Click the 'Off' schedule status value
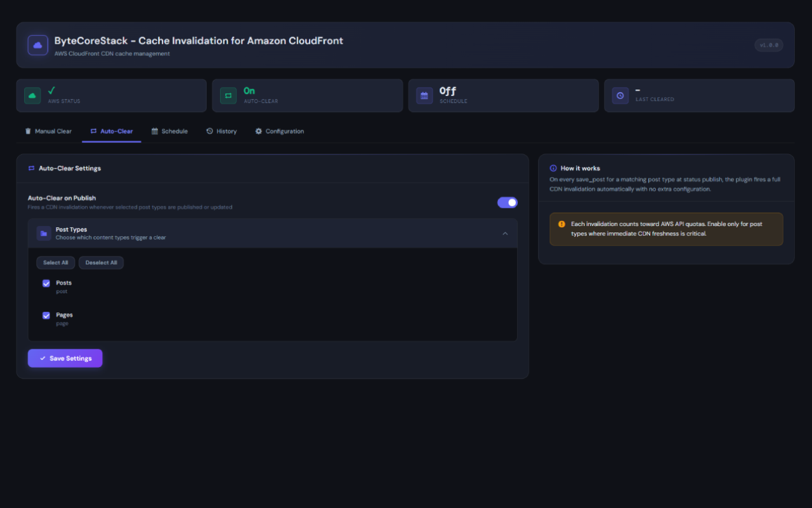This screenshot has width=812, height=508. (x=448, y=91)
